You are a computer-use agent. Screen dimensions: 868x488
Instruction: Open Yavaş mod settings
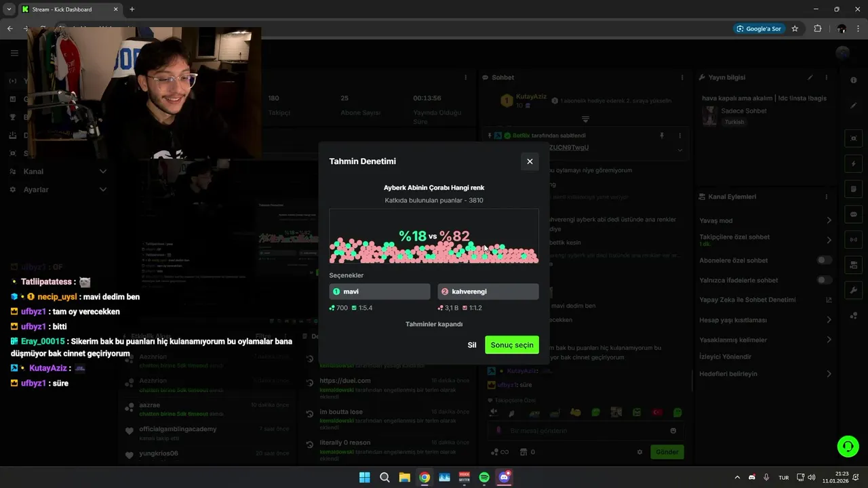(766, 220)
